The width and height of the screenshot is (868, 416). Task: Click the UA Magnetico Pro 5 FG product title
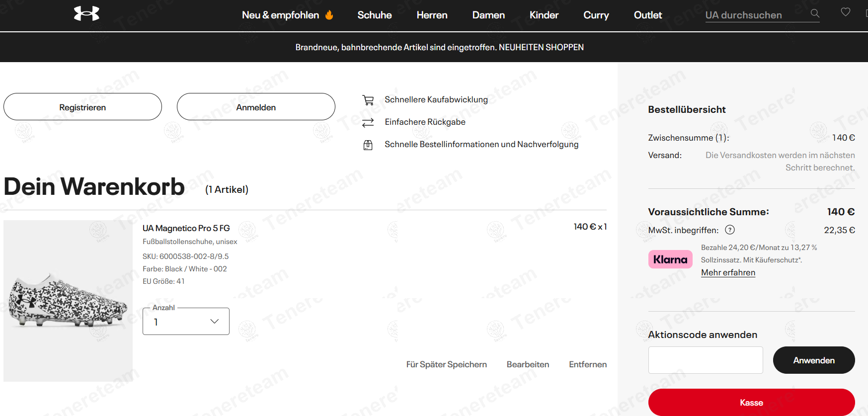[x=186, y=228]
